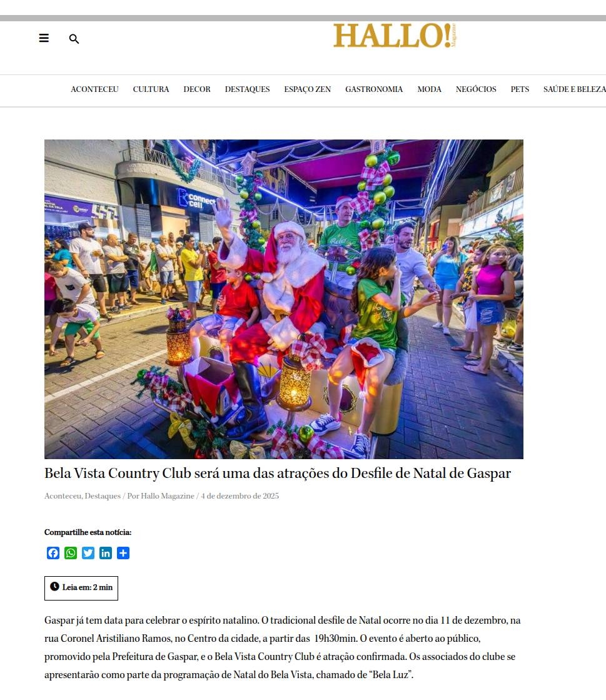Share the article on LinkedIn

click(x=106, y=553)
